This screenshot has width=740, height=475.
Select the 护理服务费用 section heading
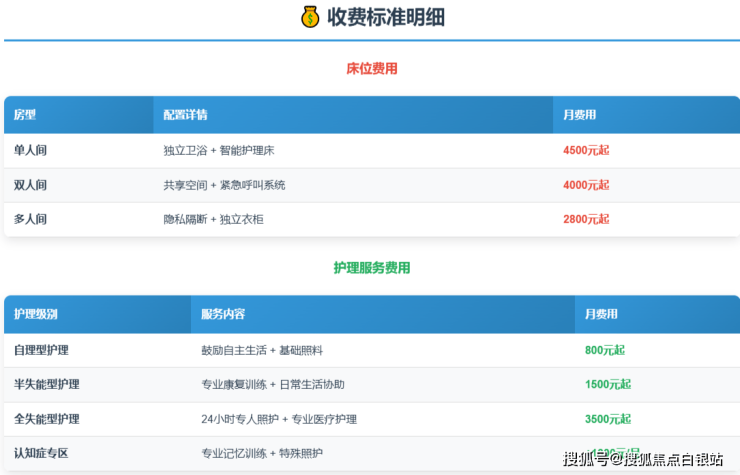pos(372,268)
